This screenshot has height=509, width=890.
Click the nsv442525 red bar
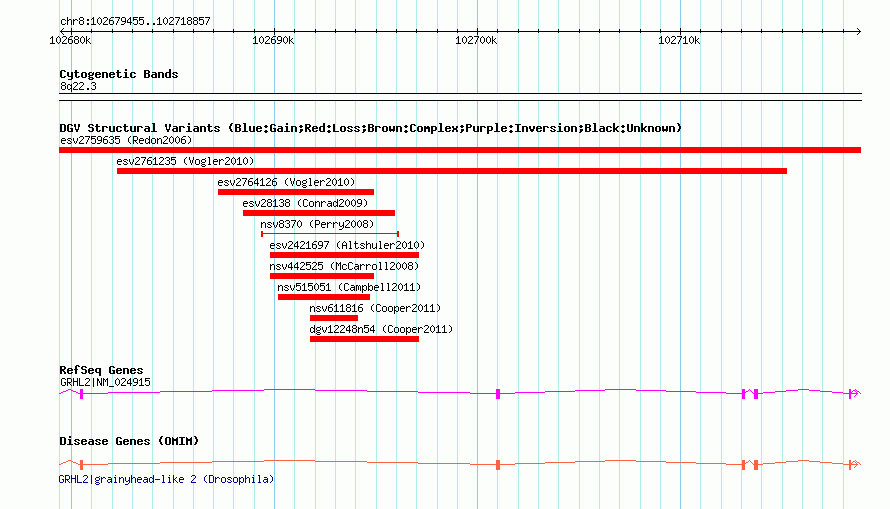tap(322, 276)
